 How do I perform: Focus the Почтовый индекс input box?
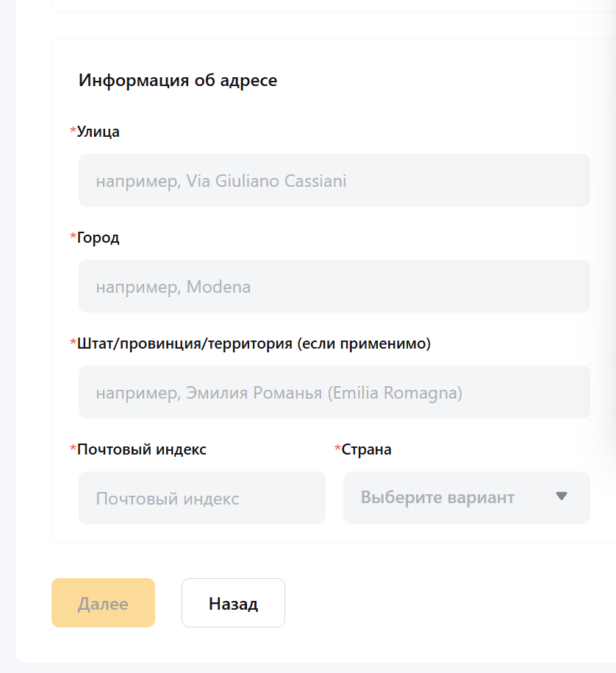pyautogui.click(x=201, y=498)
